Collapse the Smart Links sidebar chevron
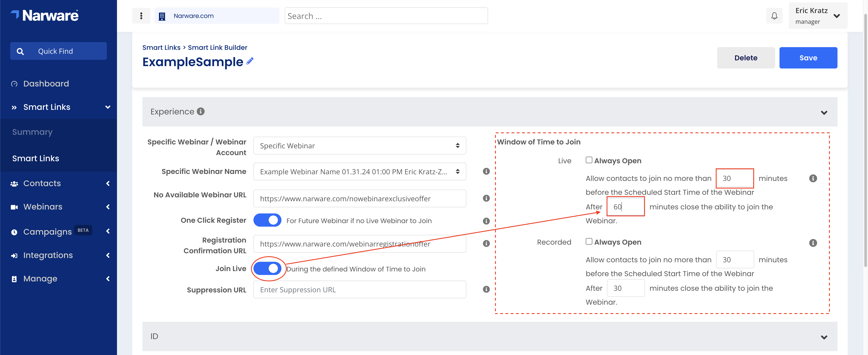 (108, 107)
